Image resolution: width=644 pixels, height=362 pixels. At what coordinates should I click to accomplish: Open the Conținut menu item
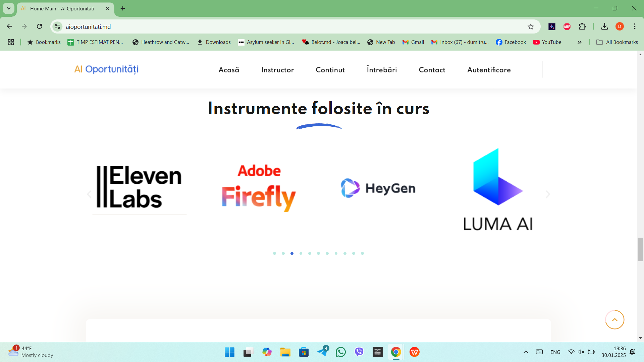click(330, 70)
